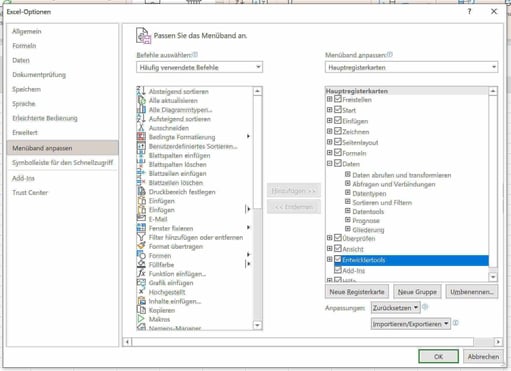Expand the Datentools group
511x371 pixels.
(348, 211)
